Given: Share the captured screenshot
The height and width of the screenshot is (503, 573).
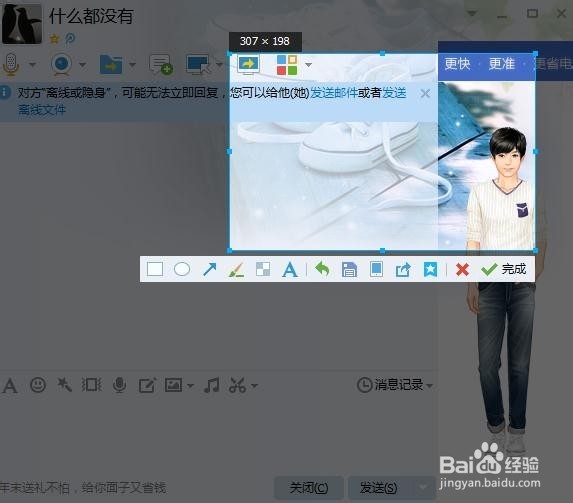Looking at the screenshot, I should (403, 270).
